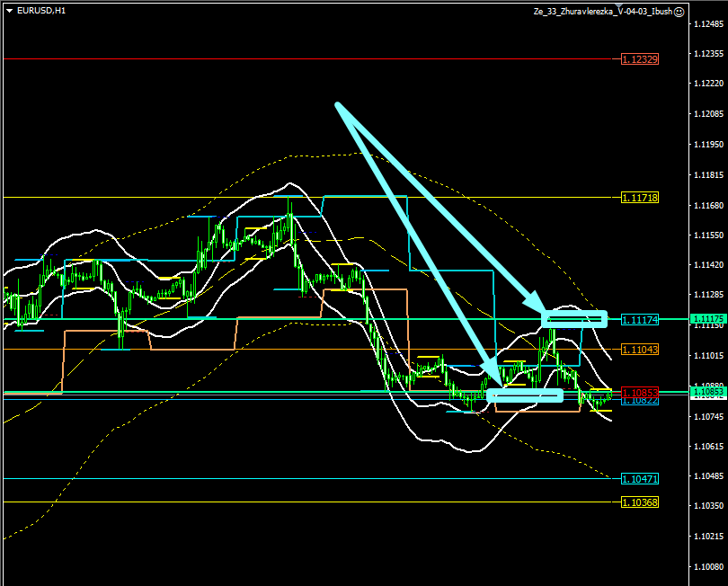The height and width of the screenshot is (586, 728).
Task: Click the 1.12485 price scale value
Action: [x=708, y=23]
